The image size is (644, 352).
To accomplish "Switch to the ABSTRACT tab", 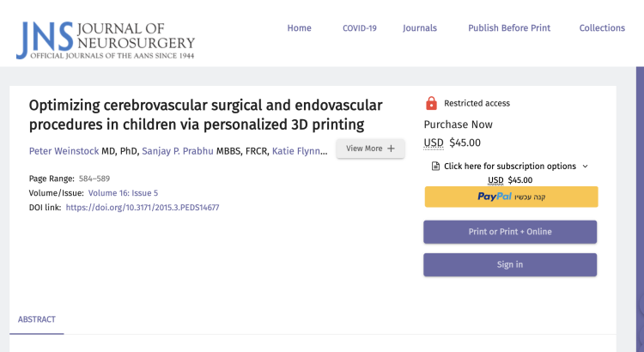I will click(37, 319).
